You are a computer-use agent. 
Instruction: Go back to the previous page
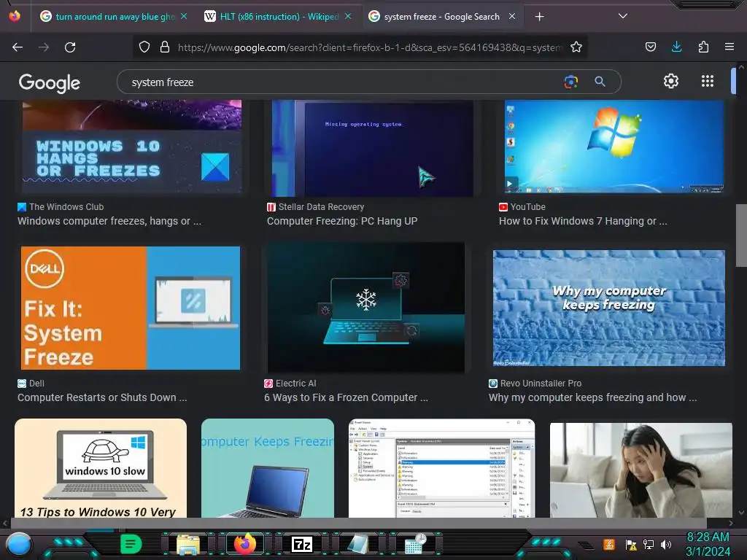point(18,47)
